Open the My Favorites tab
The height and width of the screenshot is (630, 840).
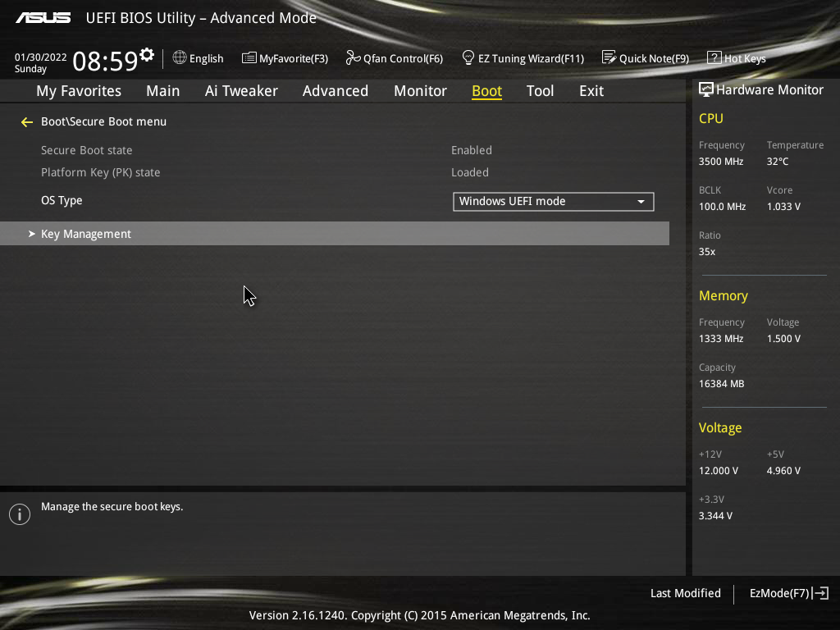click(x=79, y=91)
